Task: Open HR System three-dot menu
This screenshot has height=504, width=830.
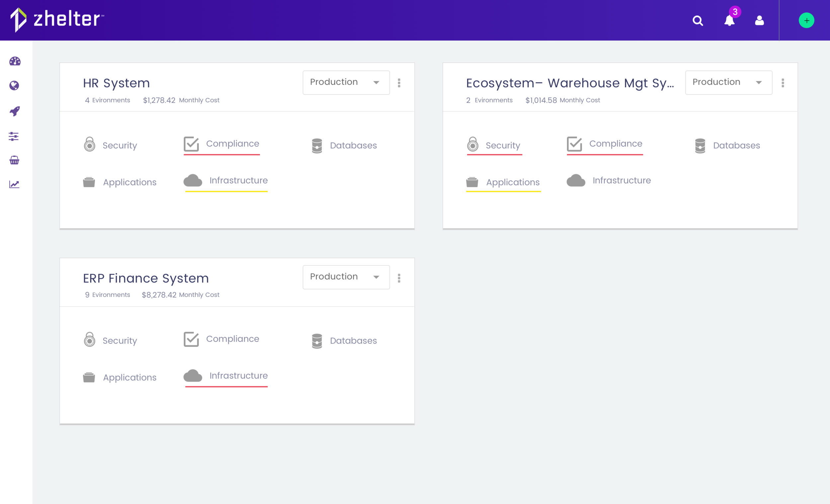Action: (399, 83)
